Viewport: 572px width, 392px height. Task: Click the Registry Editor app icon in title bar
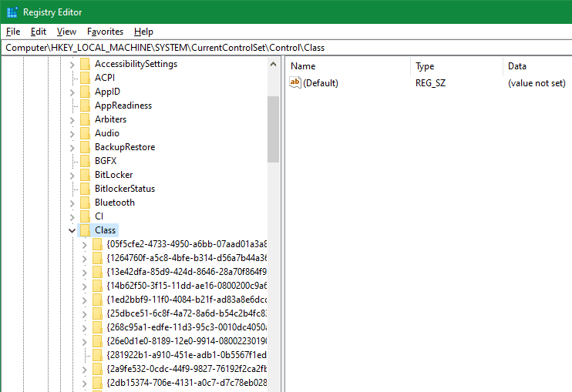12,12
